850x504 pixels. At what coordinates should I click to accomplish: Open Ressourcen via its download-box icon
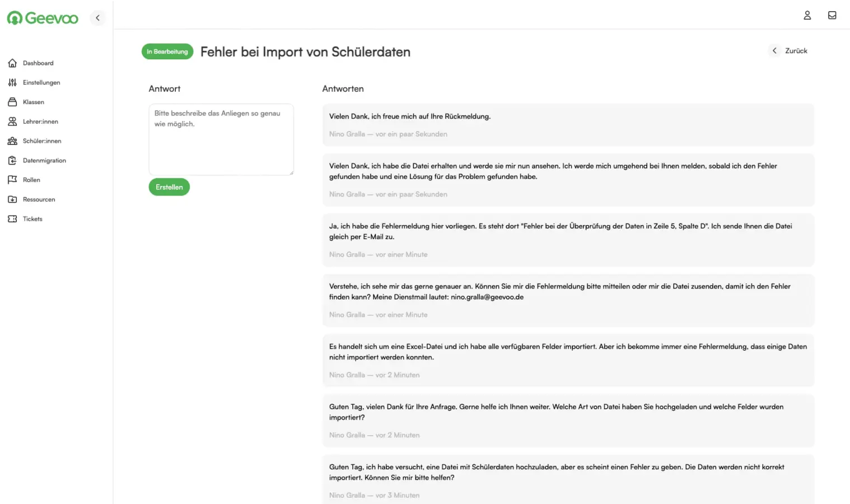12,199
